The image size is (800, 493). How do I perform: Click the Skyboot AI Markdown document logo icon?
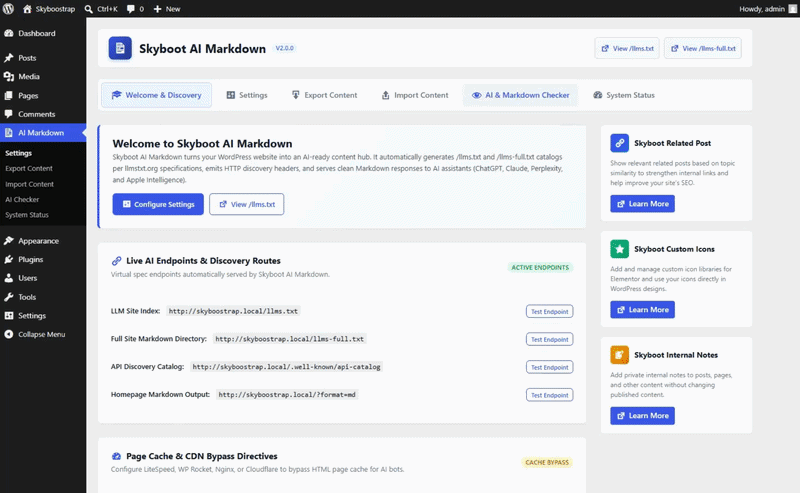pyautogui.click(x=120, y=48)
